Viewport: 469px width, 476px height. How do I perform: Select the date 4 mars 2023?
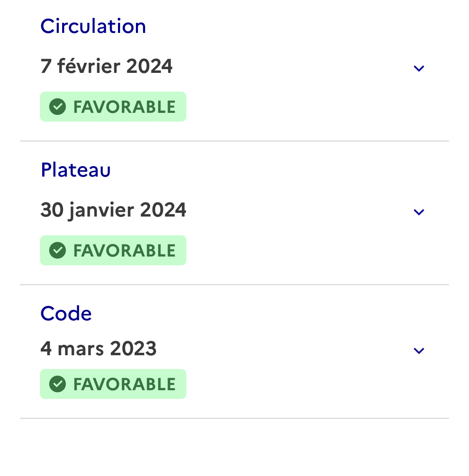tap(98, 349)
